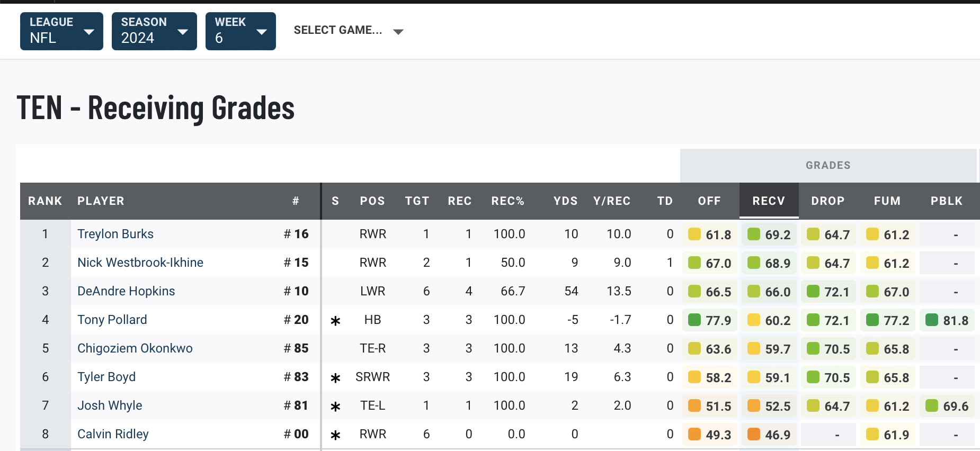980x451 pixels.
Task: Open DeAndre Hopkins player page
Action: (126, 291)
